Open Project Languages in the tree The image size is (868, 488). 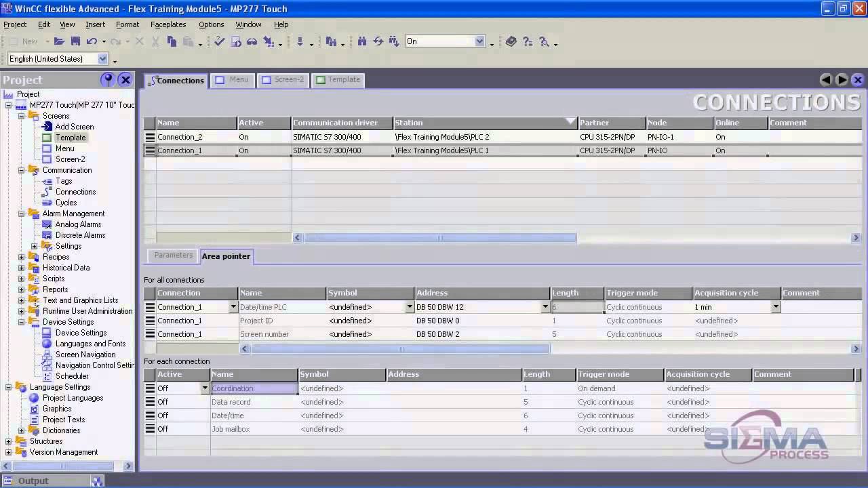(x=73, y=398)
